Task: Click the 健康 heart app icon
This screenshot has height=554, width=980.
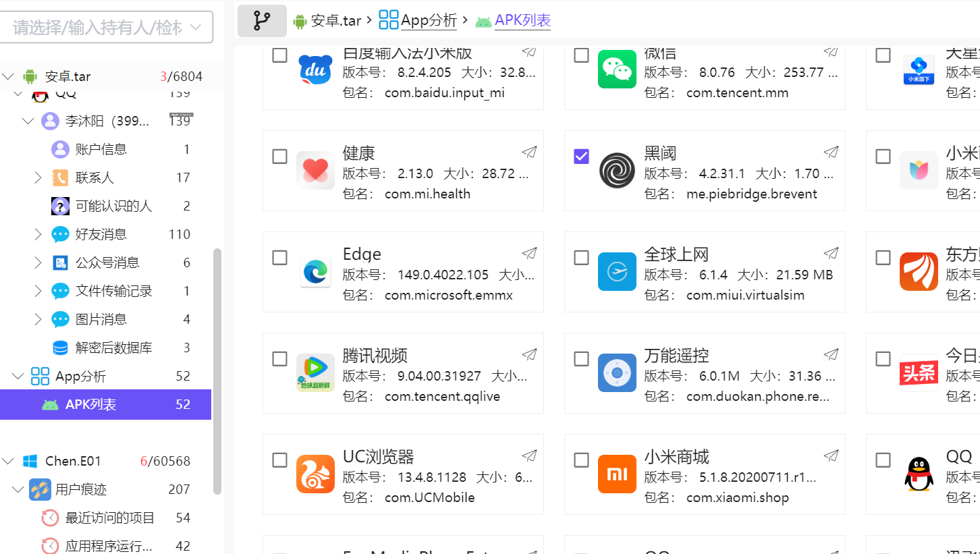Action: (315, 170)
